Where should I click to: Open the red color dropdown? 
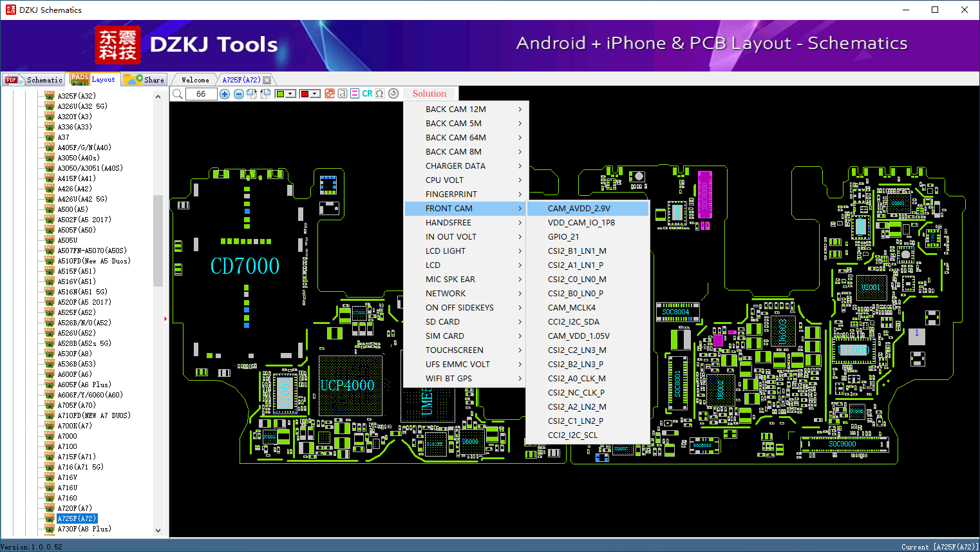[x=315, y=94]
